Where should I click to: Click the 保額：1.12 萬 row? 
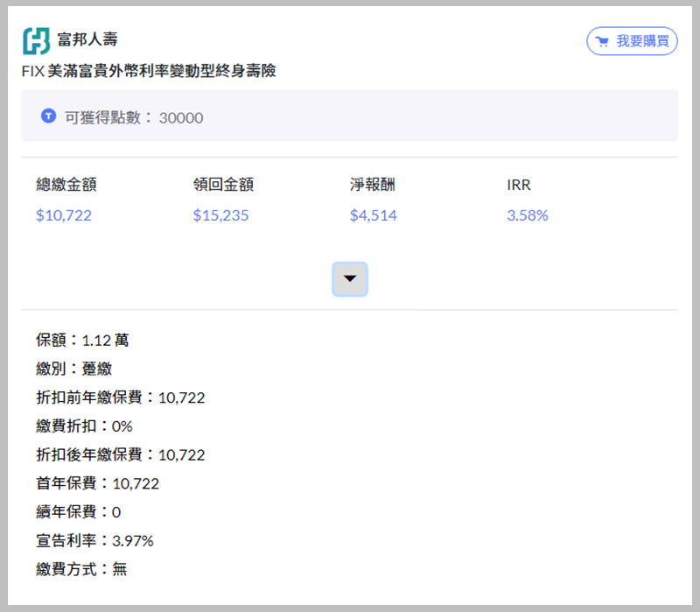coord(82,341)
